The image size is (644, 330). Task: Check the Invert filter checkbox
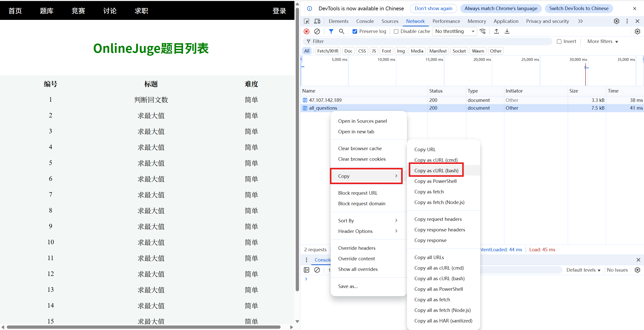(559, 42)
